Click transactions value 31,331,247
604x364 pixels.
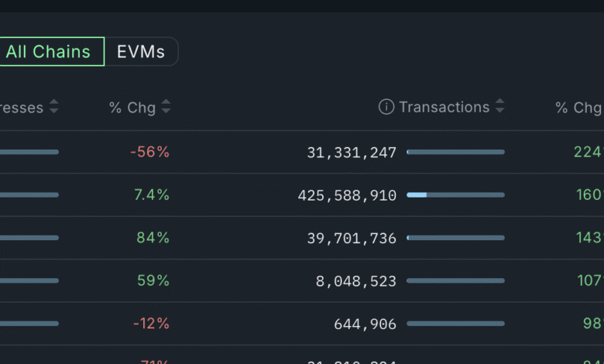(x=352, y=153)
